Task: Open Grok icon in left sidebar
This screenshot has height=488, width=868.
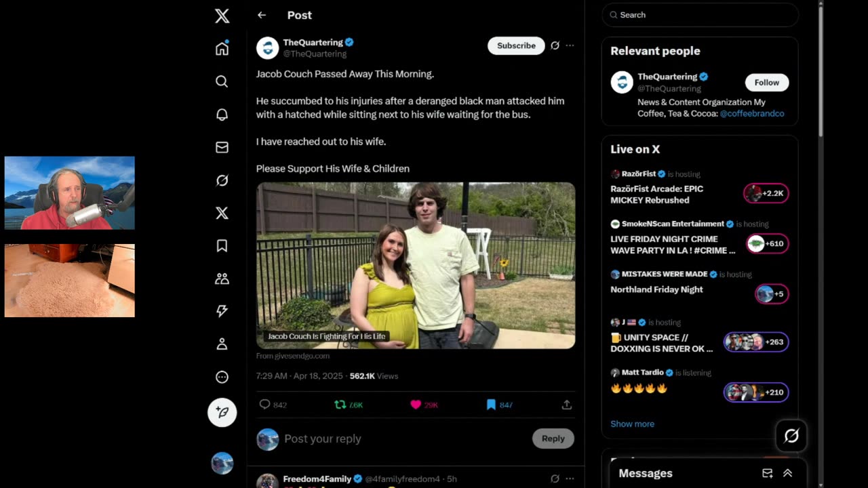Action: click(x=222, y=180)
